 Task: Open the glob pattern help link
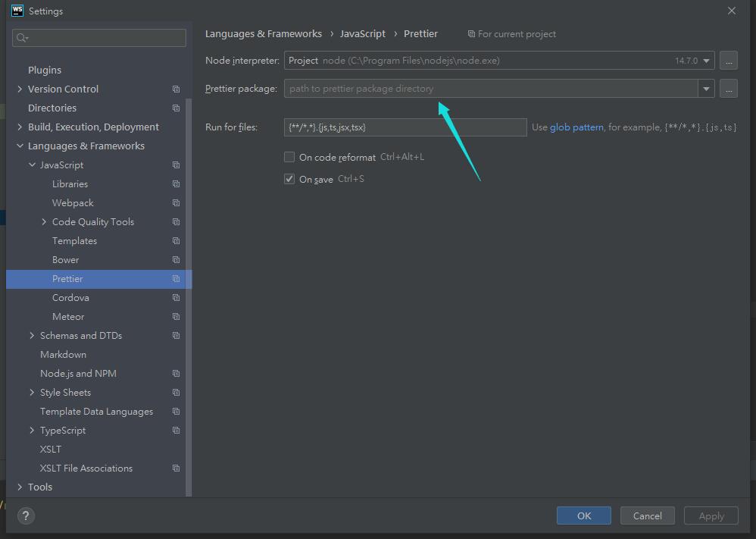pos(576,127)
